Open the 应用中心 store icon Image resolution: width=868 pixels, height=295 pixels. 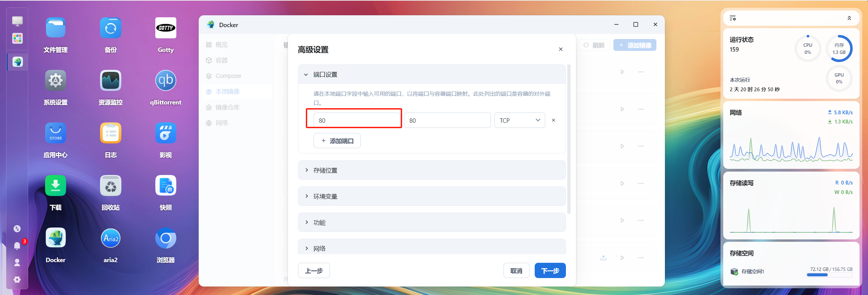(56, 133)
